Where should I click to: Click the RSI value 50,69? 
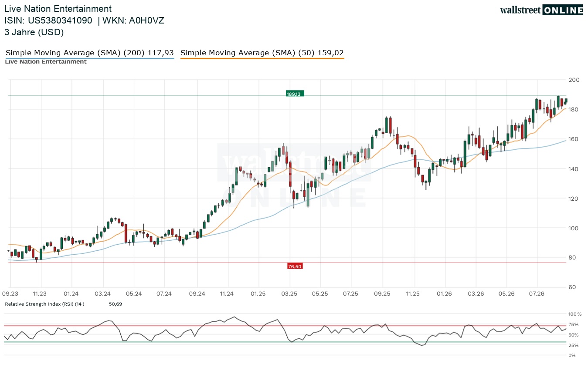coord(116,304)
